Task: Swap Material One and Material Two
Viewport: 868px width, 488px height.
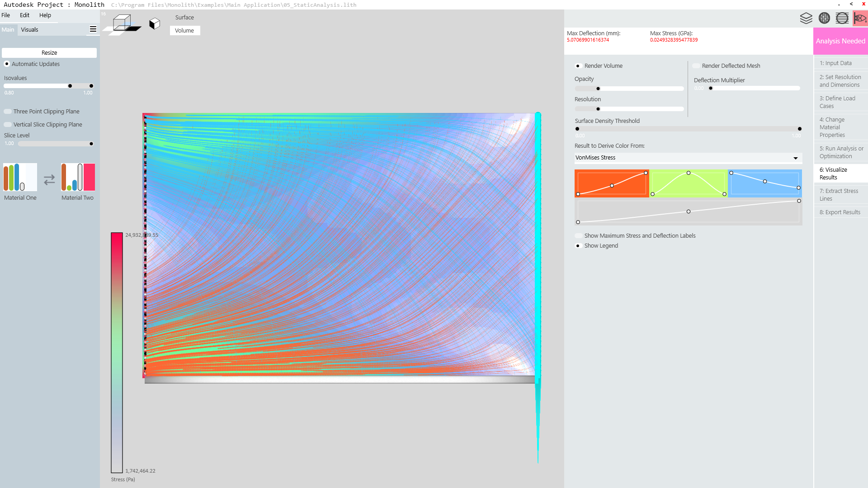Action: point(49,180)
